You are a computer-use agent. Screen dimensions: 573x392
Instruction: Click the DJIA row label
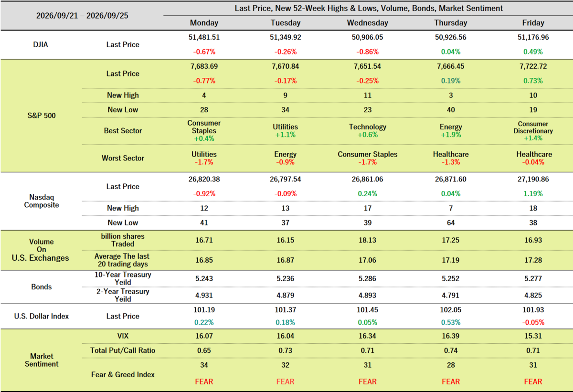(40, 44)
